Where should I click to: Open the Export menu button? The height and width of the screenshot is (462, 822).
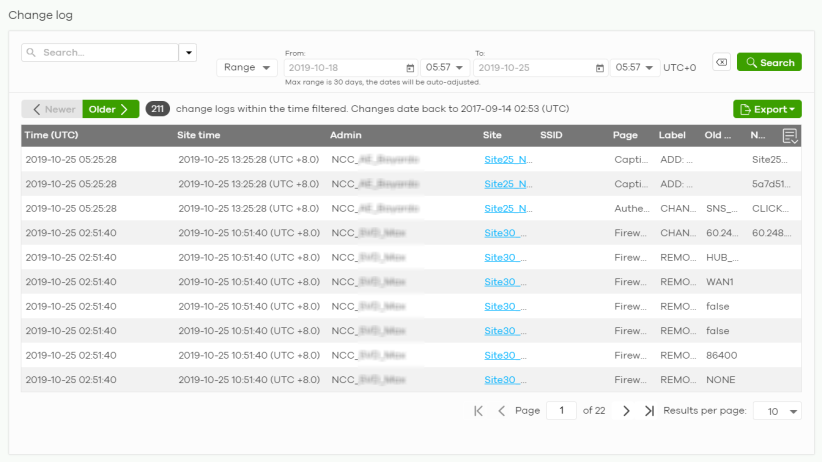click(x=766, y=109)
